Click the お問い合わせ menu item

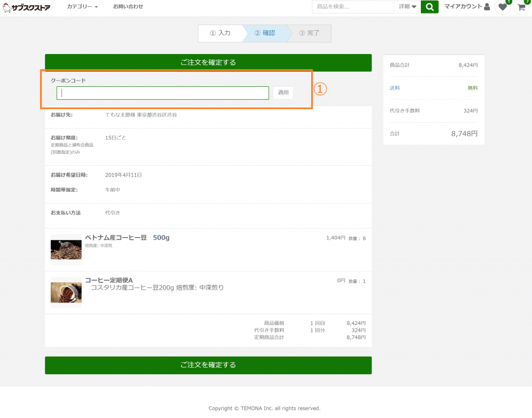[x=128, y=7]
